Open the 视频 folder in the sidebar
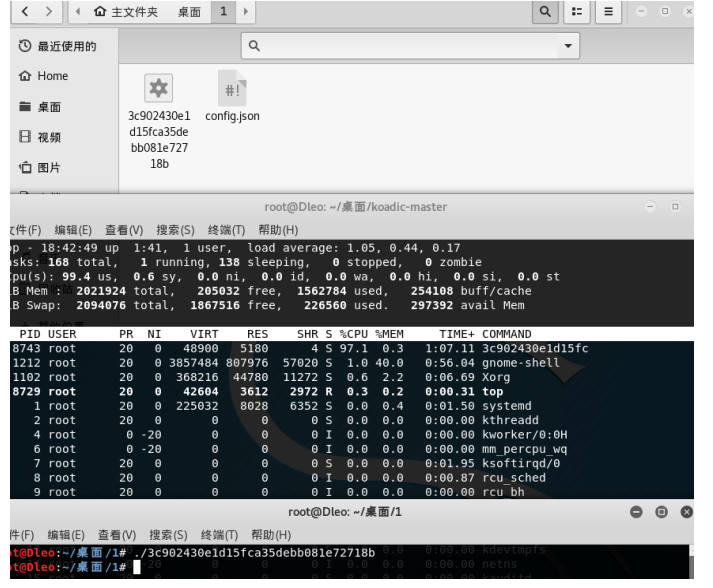713x588 pixels. [x=48, y=137]
